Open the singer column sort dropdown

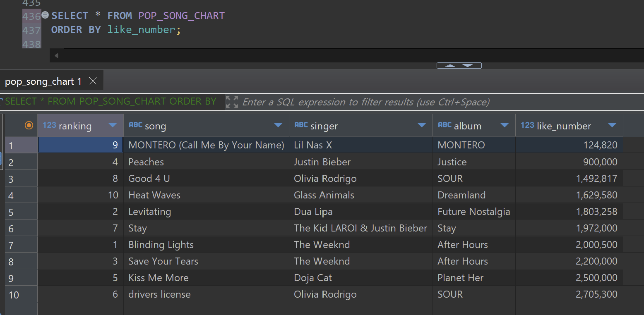click(422, 125)
